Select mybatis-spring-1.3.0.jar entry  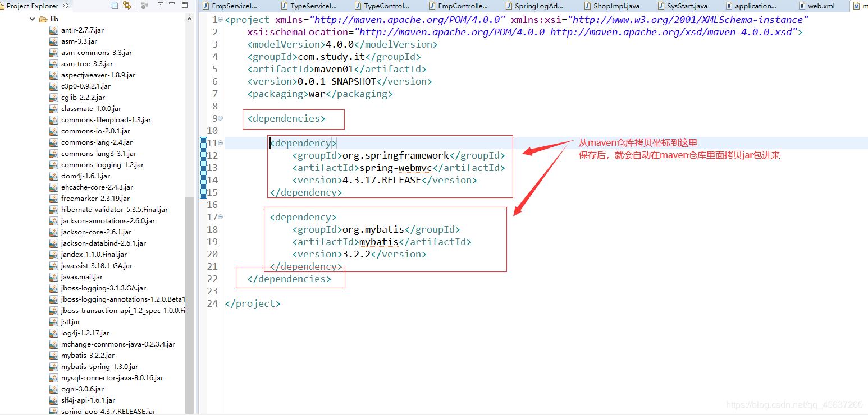pos(100,367)
